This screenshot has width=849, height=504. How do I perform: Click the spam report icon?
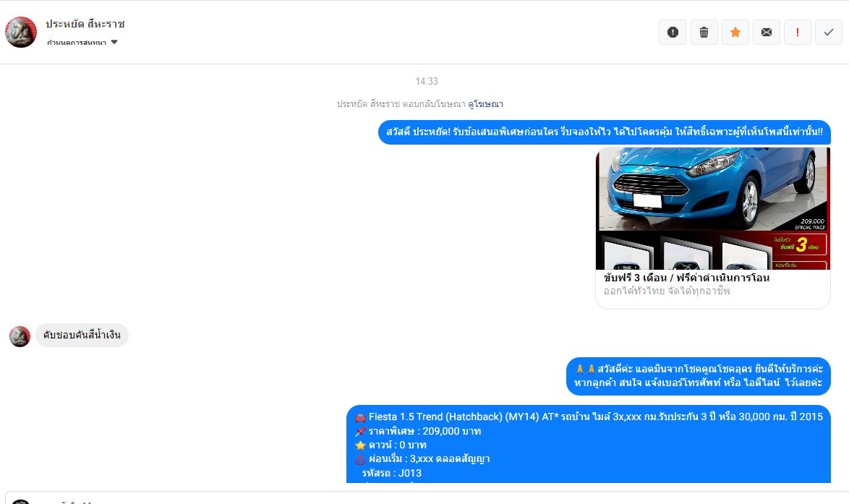point(673,33)
